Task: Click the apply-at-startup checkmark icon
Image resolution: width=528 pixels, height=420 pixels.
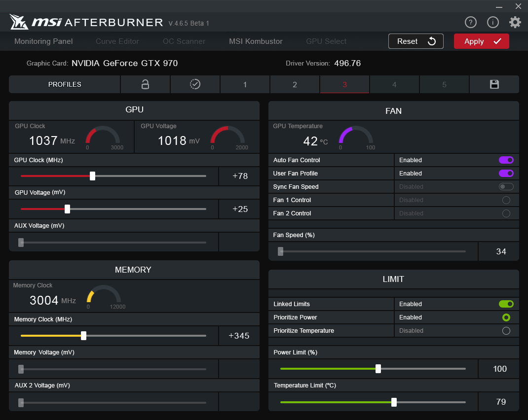Action: point(195,84)
